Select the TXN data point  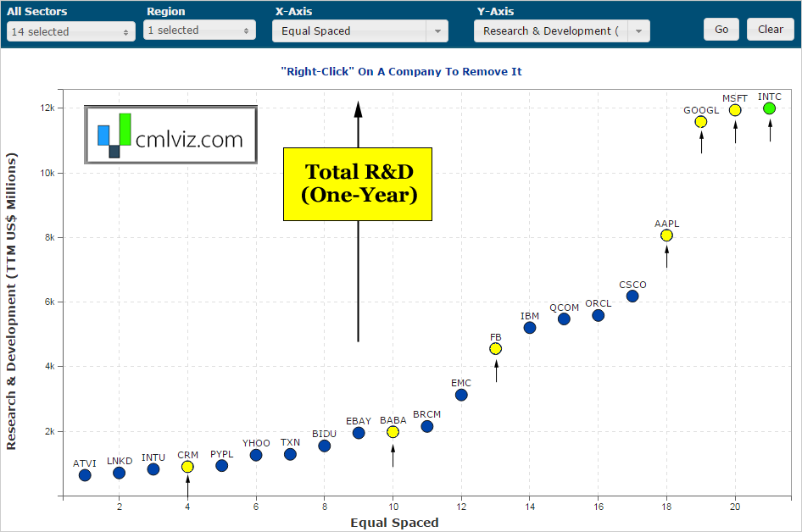(290, 454)
